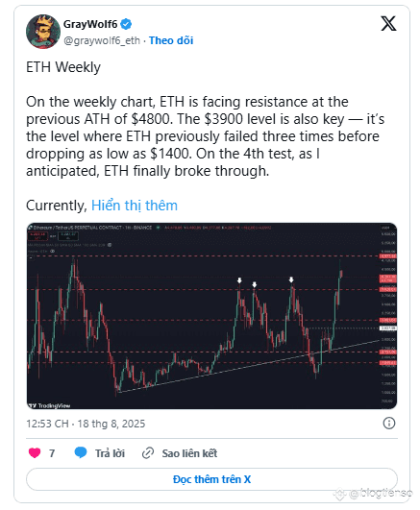
Task: Open the ETH weekly chart image
Action: 211,316
